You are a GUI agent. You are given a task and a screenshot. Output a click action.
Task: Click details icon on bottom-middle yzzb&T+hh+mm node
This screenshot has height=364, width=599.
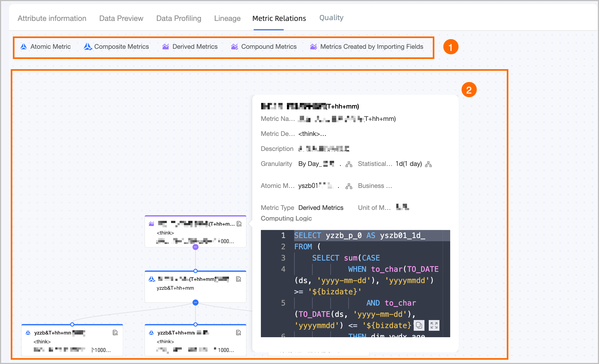pyautogui.click(x=238, y=333)
